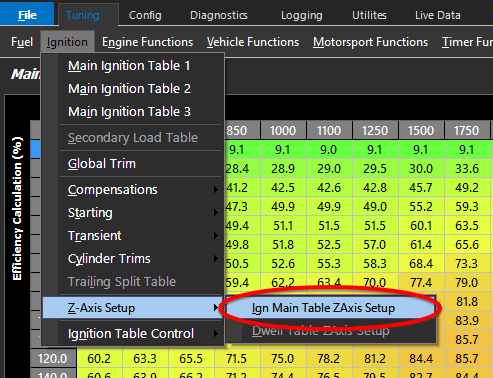493x378 pixels.
Task: Open the Utilites tab
Action: click(x=369, y=15)
